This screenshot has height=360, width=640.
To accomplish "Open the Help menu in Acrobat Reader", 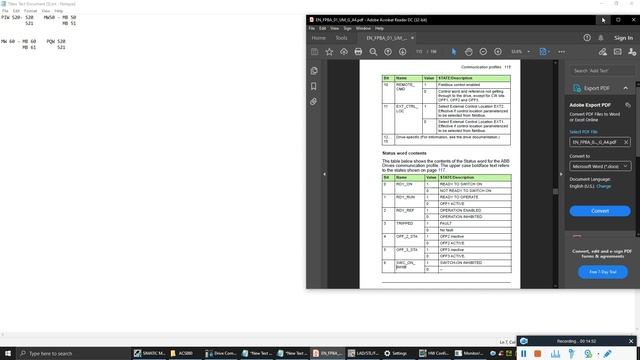I will [x=379, y=28].
